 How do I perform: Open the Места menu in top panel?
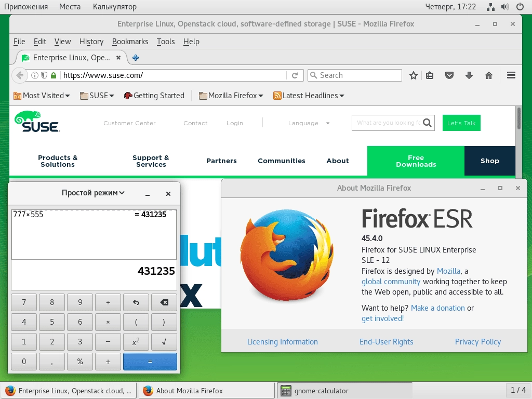pos(70,7)
